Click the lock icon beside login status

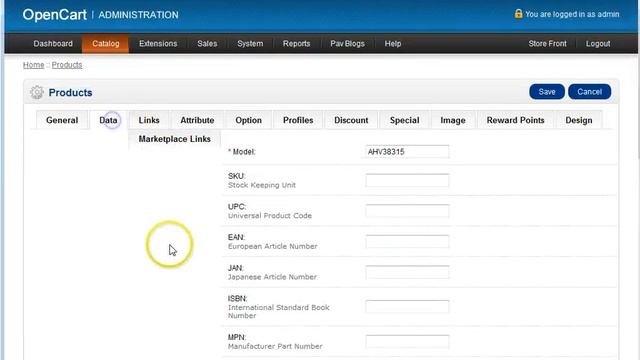pos(518,13)
